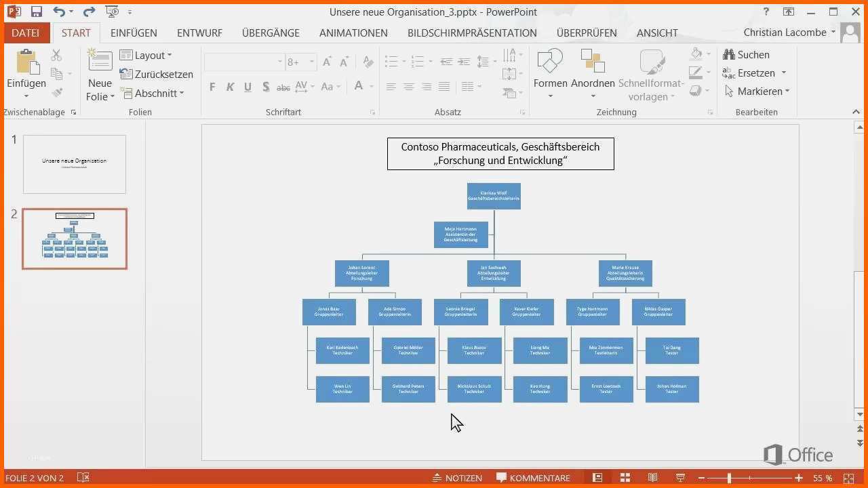This screenshot has height=488, width=868.
Task: Open PowerPoint Help question mark
Action: point(766,12)
